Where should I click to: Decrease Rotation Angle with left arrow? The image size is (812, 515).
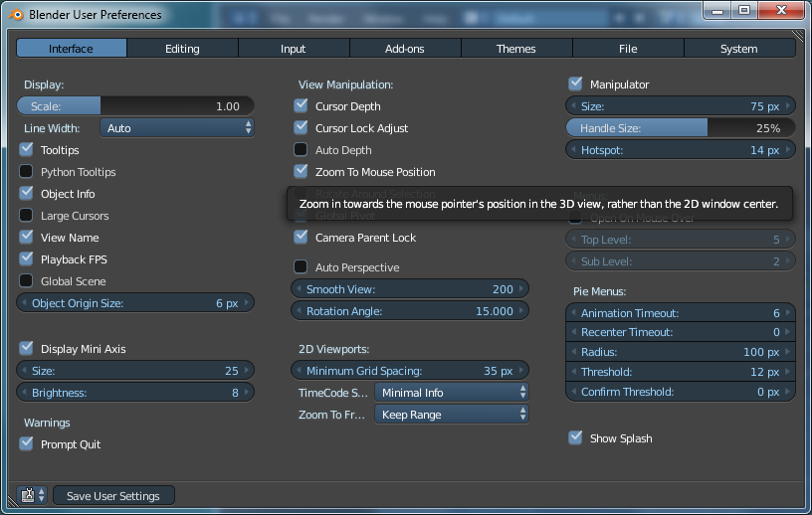tap(299, 310)
